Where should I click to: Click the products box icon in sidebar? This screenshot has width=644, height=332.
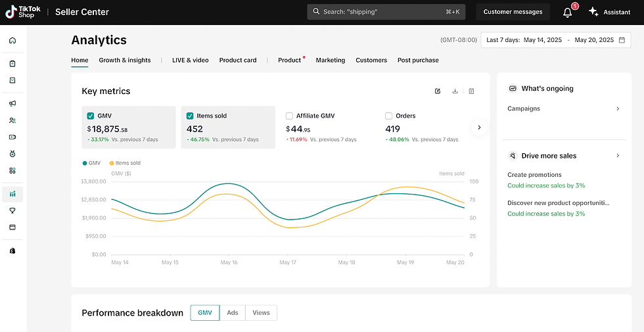pos(12,80)
